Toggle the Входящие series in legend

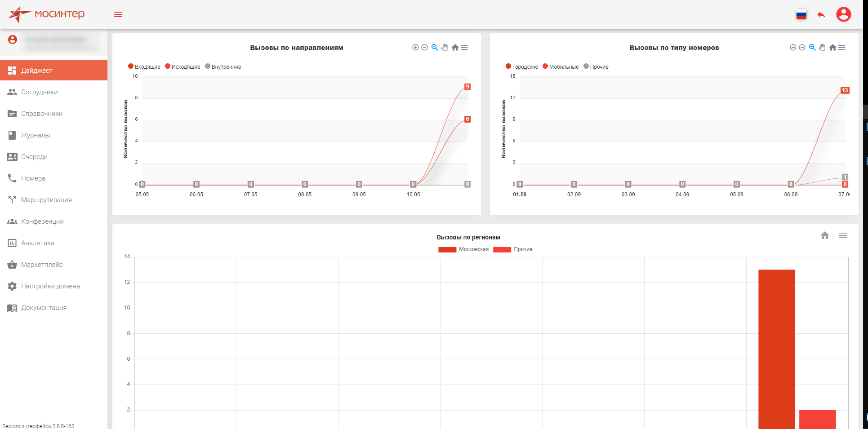click(x=144, y=66)
